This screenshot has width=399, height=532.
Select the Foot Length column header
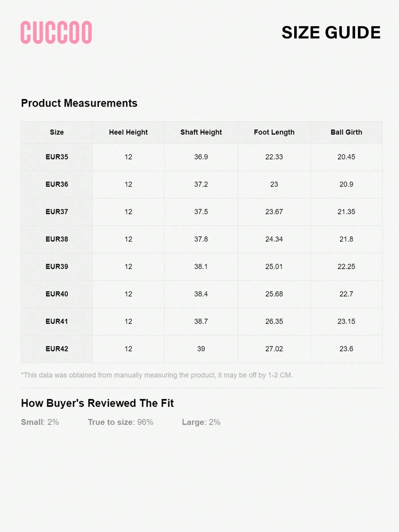pos(274,132)
